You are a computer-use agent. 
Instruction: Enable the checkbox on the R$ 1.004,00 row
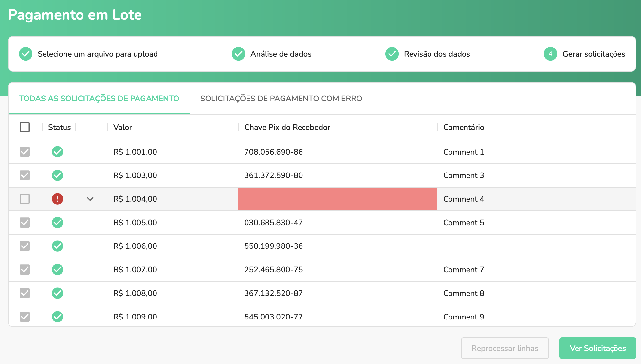point(25,199)
